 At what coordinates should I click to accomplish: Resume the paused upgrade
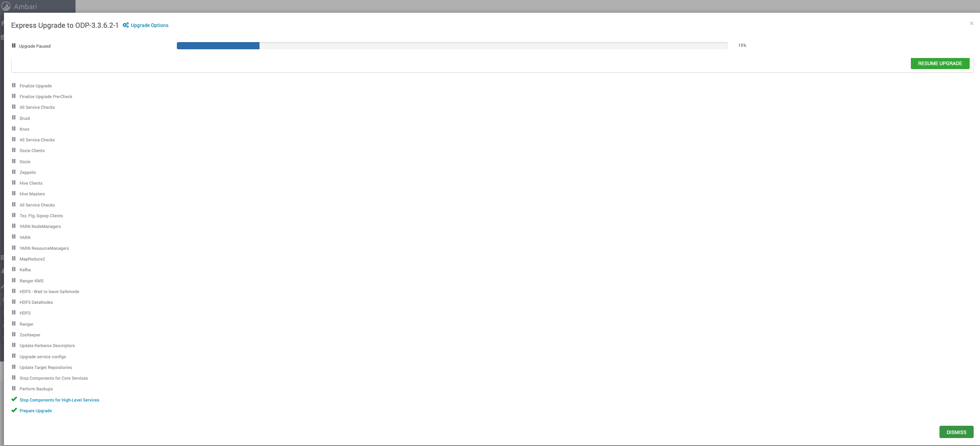coord(940,63)
